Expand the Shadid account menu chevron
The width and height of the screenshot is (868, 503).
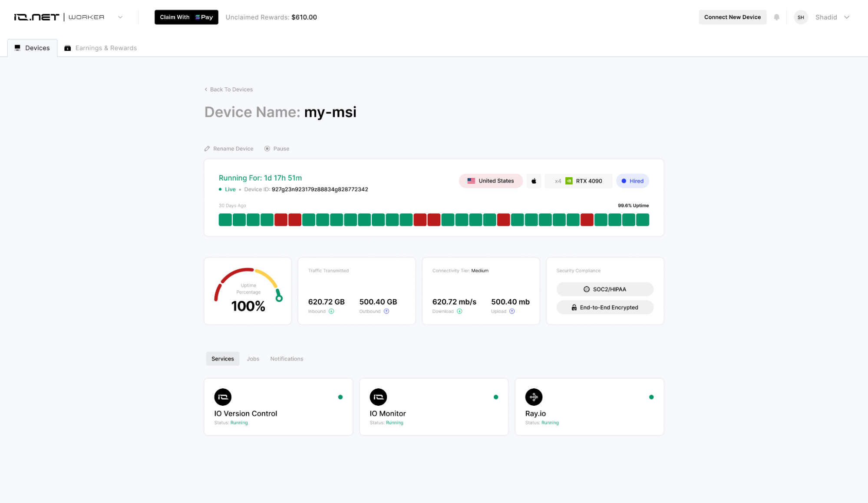tap(847, 17)
